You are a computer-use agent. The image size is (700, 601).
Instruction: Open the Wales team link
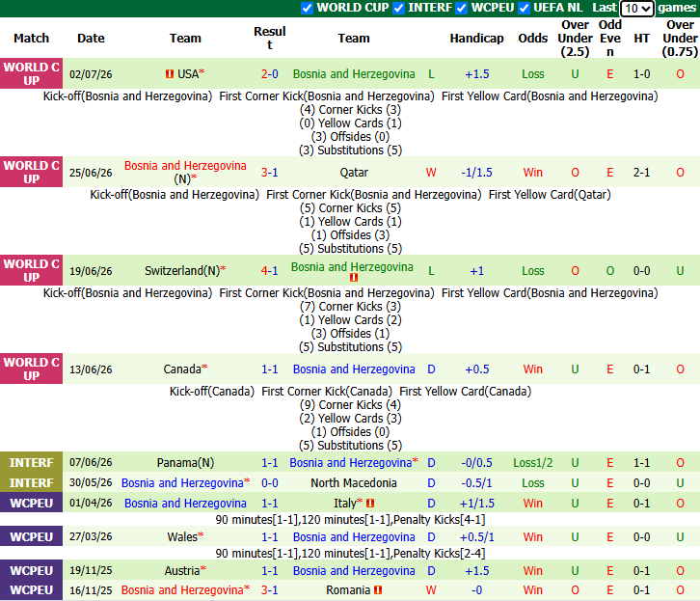(x=181, y=537)
